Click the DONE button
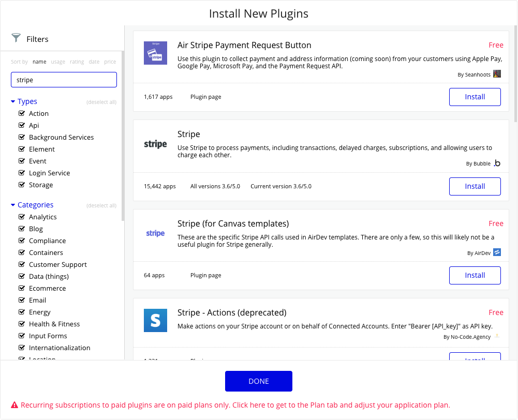Viewport: 518px width, 420px height. [x=259, y=381]
